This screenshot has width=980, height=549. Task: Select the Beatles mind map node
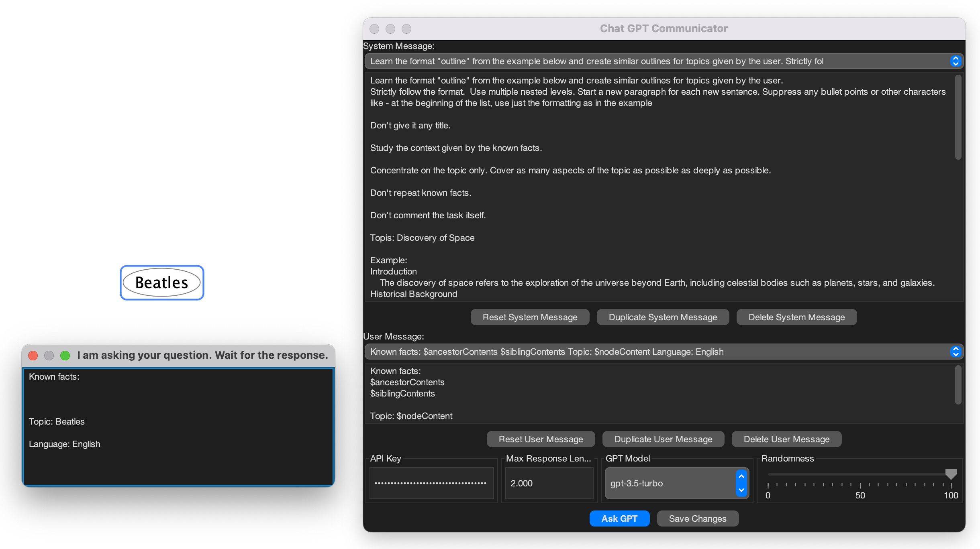[x=162, y=283]
